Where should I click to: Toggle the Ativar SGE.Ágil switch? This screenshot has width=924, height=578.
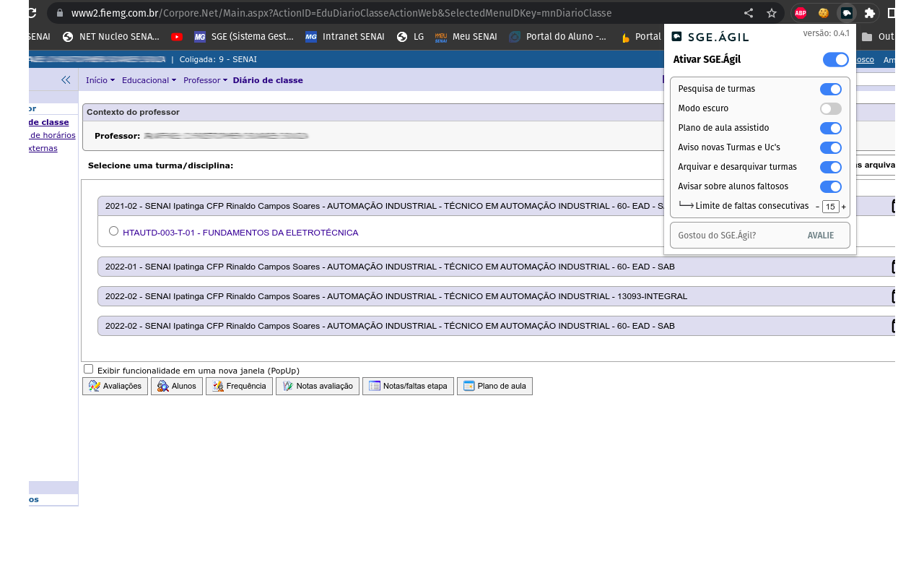tap(836, 60)
